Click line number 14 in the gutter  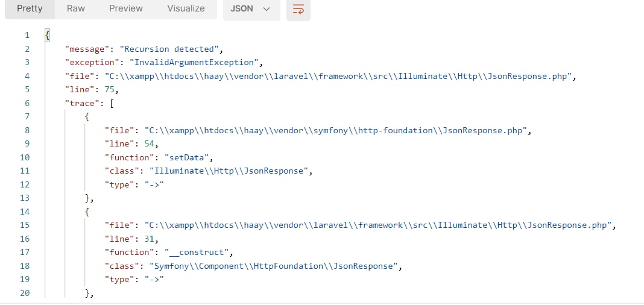click(25, 212)
